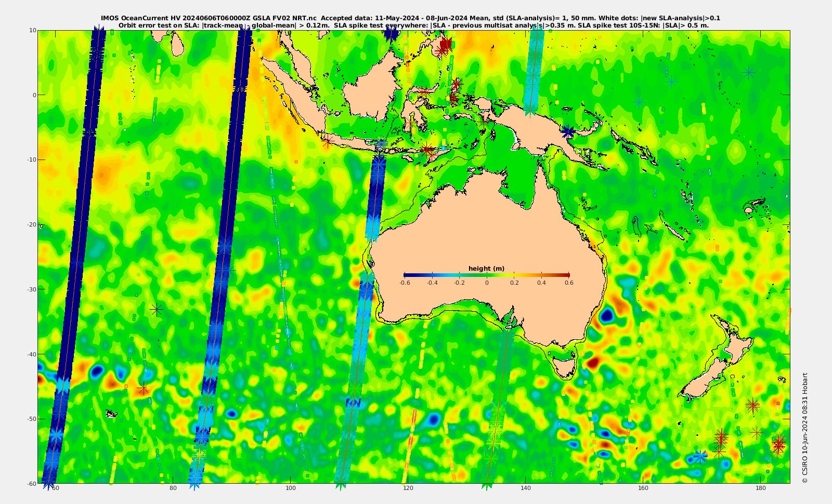Click the 0.4 colorbar tick label
This screenshot has height=504, width=832.
(x=541, y=283)
